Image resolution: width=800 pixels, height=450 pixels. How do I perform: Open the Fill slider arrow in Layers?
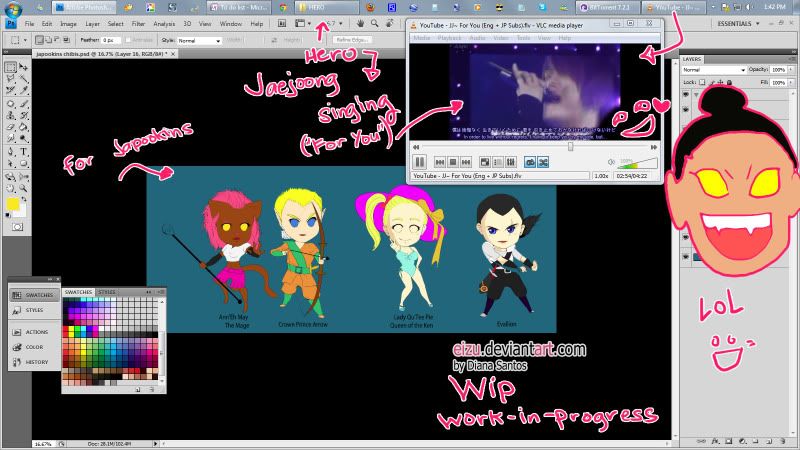(791, 82)
